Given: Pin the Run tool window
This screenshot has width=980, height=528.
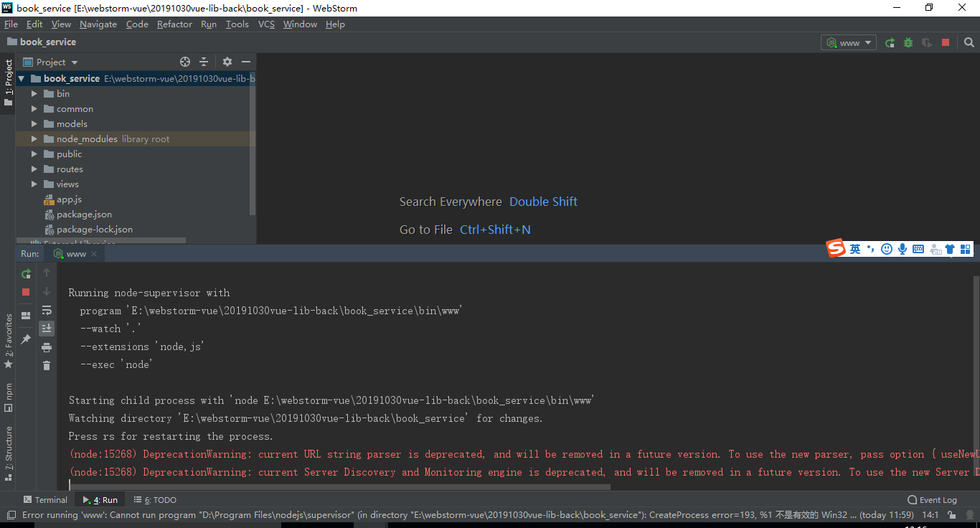Looking at the screenshot, I should [x=25, y=339].
